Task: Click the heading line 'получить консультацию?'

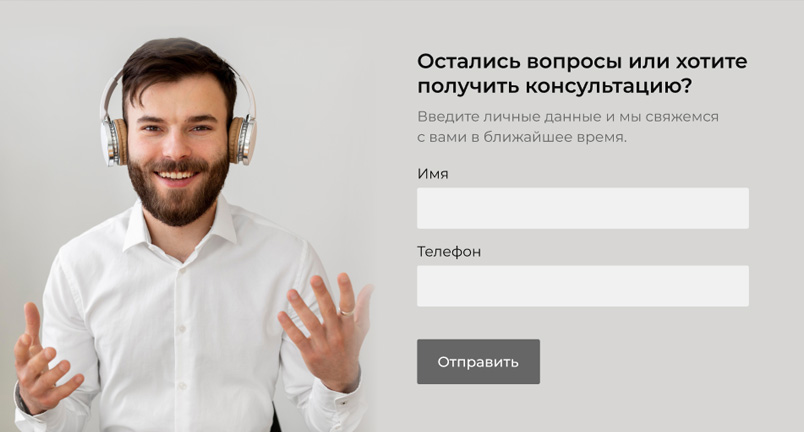Action: (x=554, y=87)
